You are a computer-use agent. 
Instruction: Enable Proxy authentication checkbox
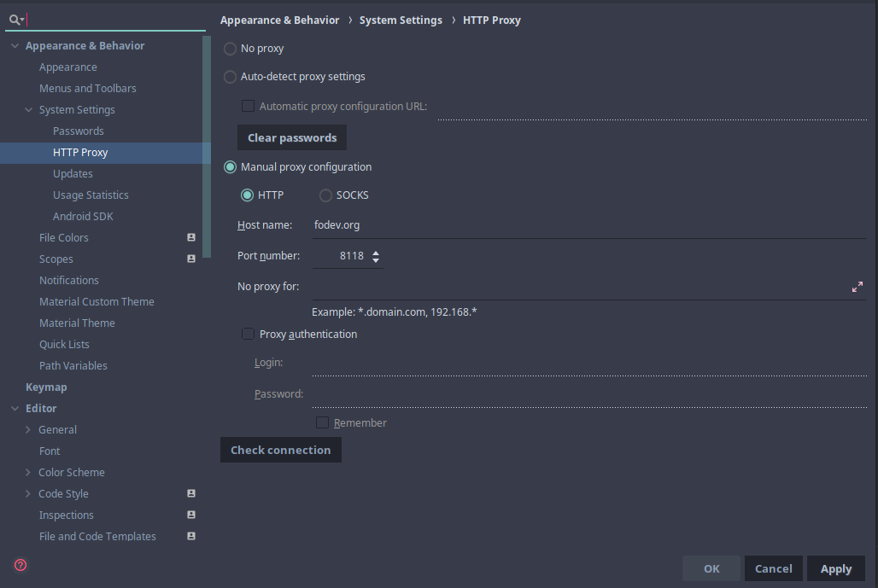(249, 335)
